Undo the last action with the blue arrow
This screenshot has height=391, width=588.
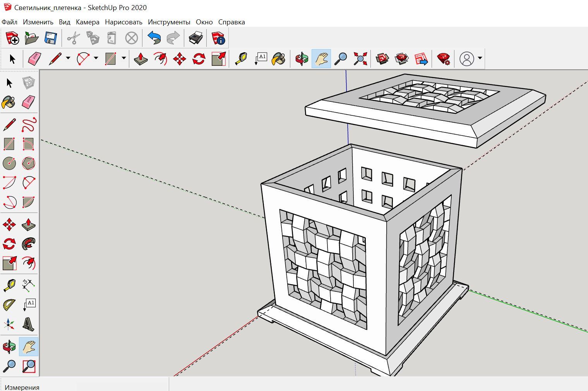point(154,38)
